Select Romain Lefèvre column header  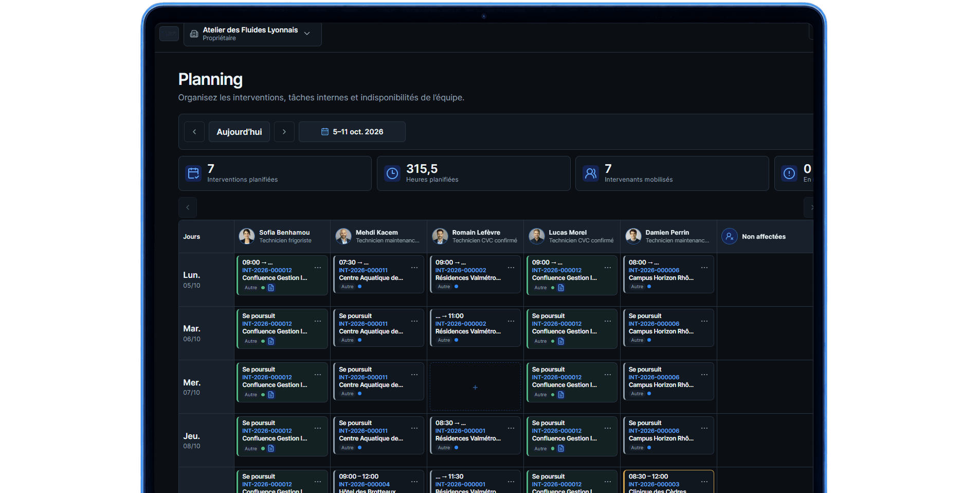click(x=475, y=236)
